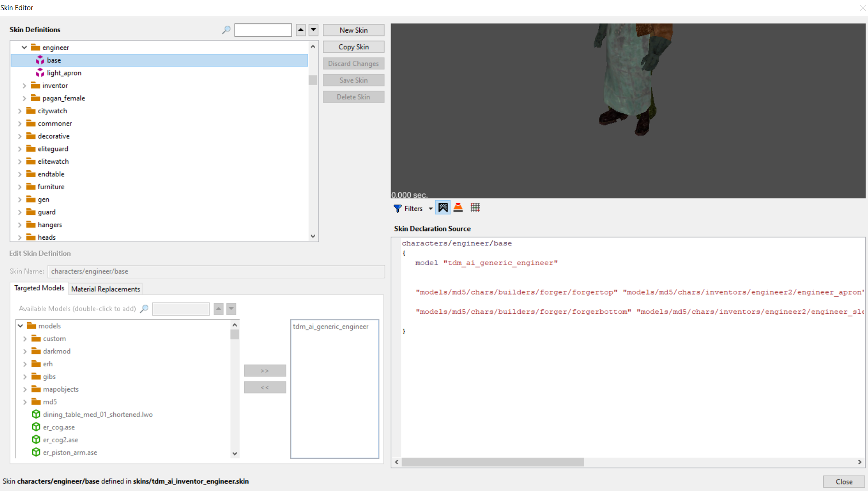Toggle the textured render mode icon
Screen dimensions: 868x491
443,208
